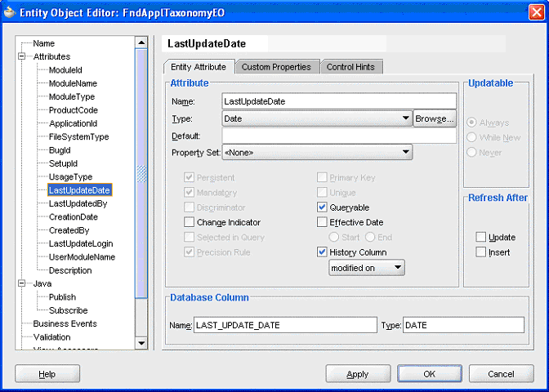Click the Cancel button
Screen dimensions: 549x392
point(501,374)
